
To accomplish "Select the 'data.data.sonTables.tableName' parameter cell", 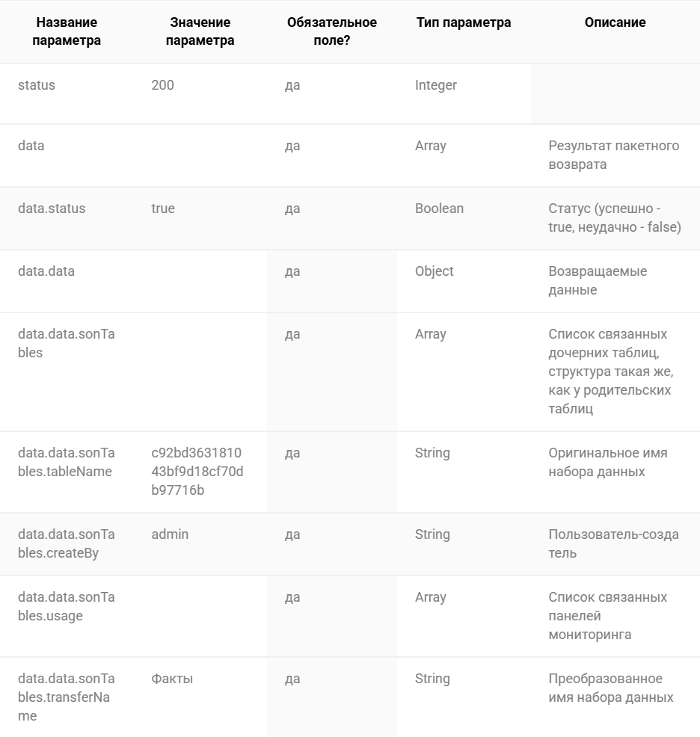I will [67, 462].
